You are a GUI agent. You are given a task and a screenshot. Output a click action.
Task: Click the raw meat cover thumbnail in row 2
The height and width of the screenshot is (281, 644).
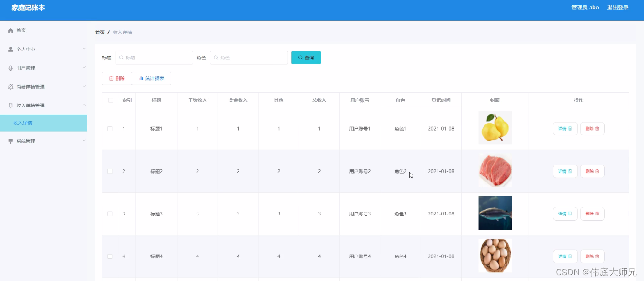[495, 170]
